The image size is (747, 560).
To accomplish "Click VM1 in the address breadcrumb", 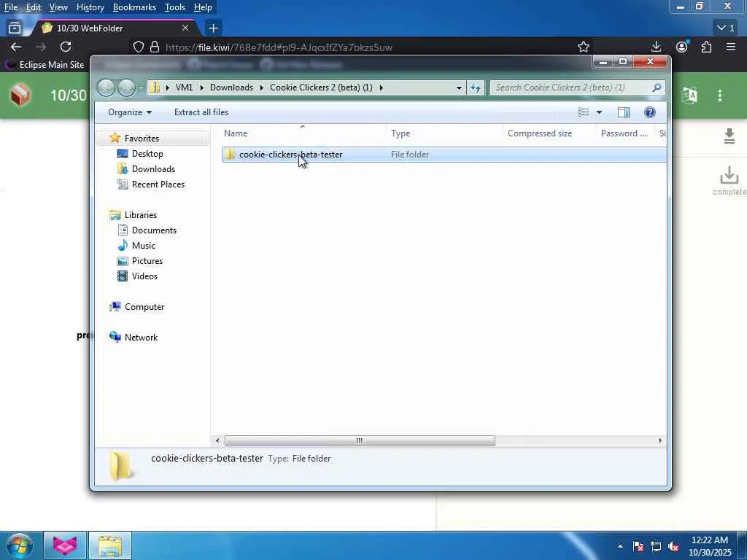I will tap(184, 87).
